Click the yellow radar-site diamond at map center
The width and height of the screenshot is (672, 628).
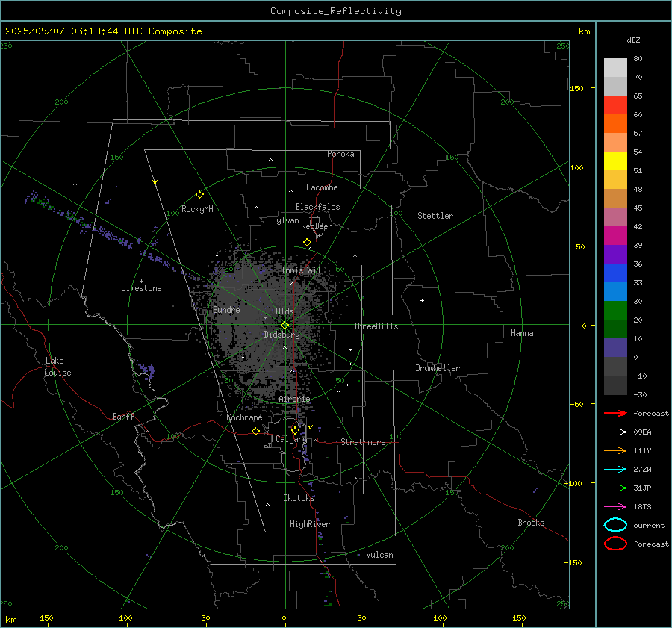click(285, 326)
